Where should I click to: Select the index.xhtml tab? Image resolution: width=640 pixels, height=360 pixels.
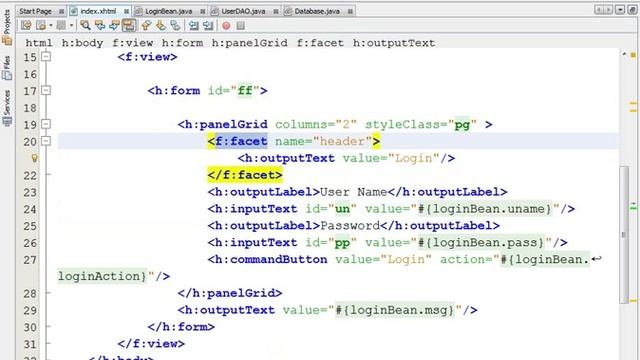tap(98, 11)
